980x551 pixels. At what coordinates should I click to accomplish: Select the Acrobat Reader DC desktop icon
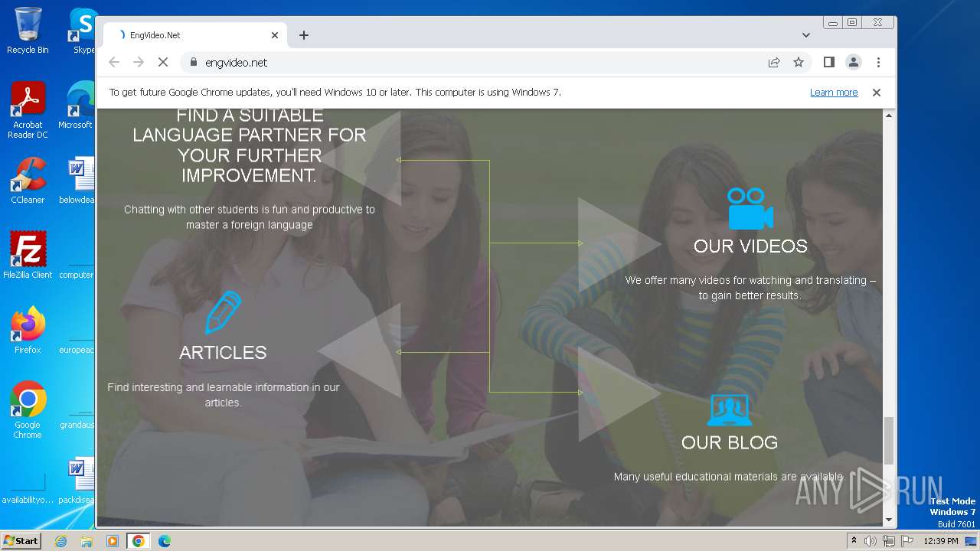(x=28, y=110)
